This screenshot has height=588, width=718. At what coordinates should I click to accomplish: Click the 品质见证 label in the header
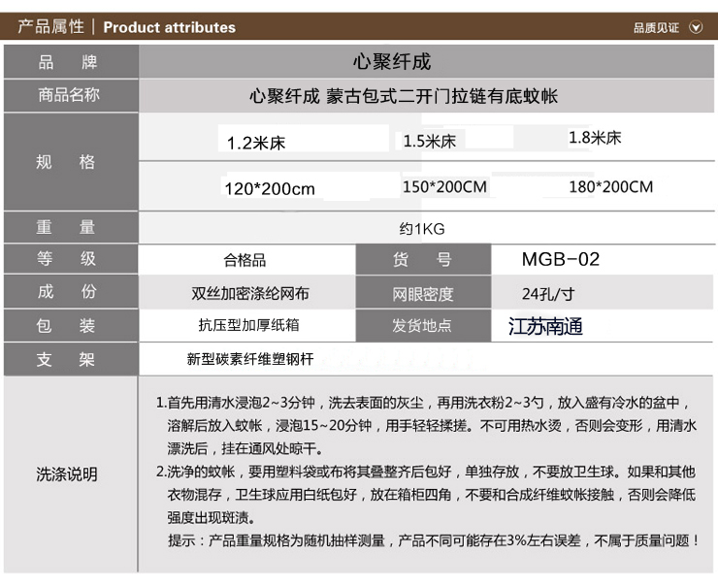(x=656, y=28)
